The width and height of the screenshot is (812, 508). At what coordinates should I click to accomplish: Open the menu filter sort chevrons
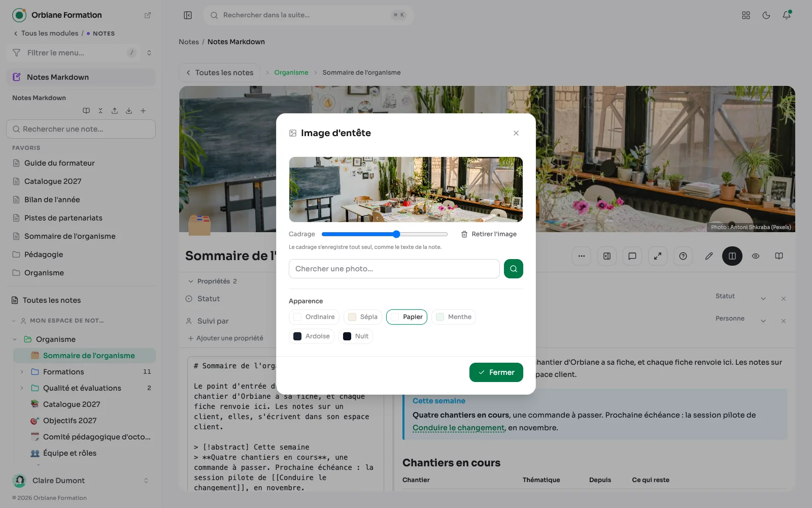click(149, 53)
